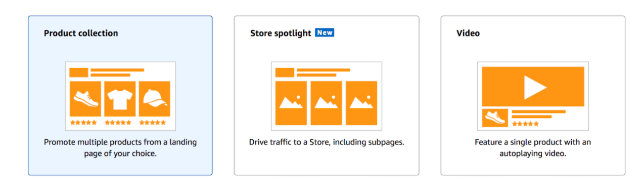
Task: Select the Video ad format card
Action: 533,96
